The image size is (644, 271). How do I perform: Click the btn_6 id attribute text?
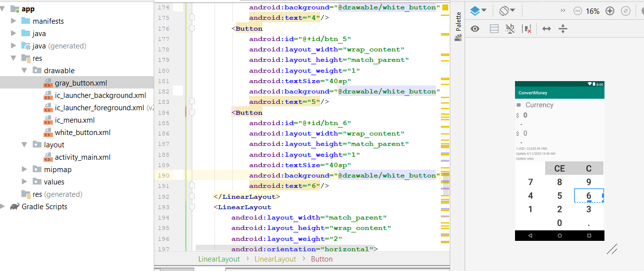(300, 123)
